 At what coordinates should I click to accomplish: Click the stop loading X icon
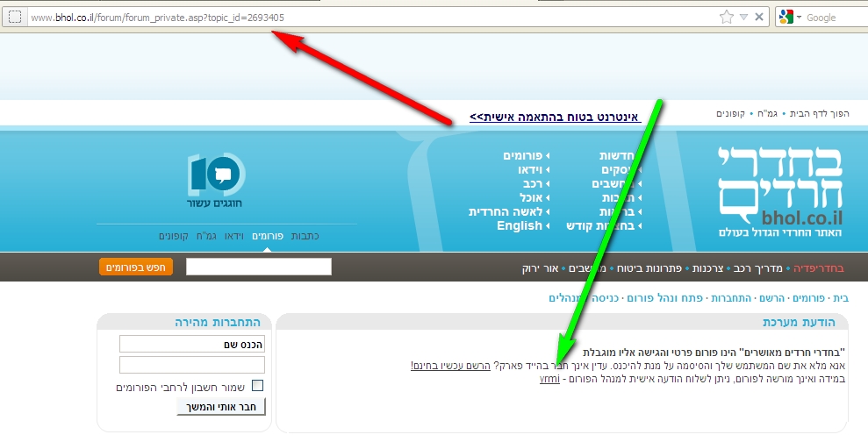(758, 17)
